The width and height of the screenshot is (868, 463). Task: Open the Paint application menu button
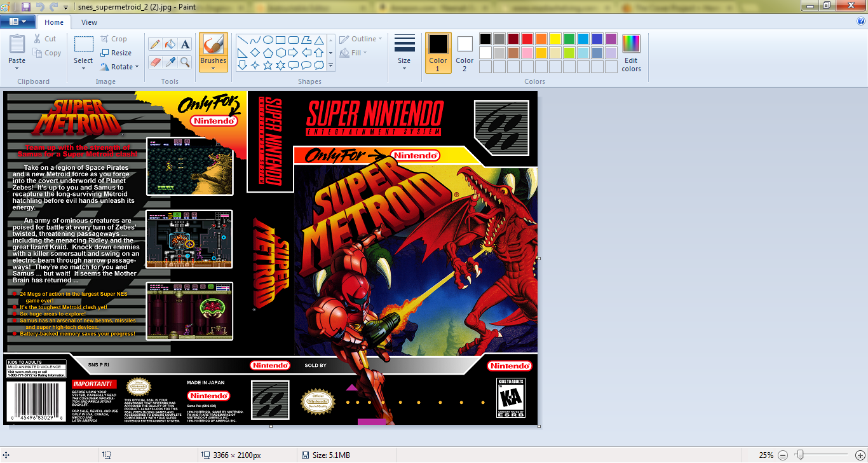18,22
